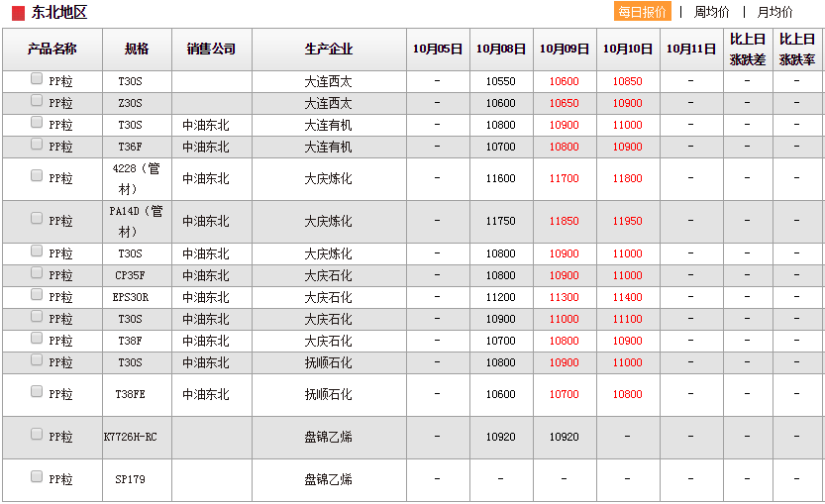Select checkbox of T36F 大连有机 row
Viewport: 825px width, 504px height.
[x=37, y=144]
